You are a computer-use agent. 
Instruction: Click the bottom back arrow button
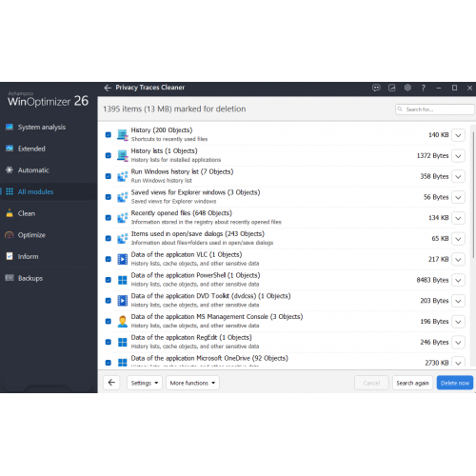coord(111,383)
